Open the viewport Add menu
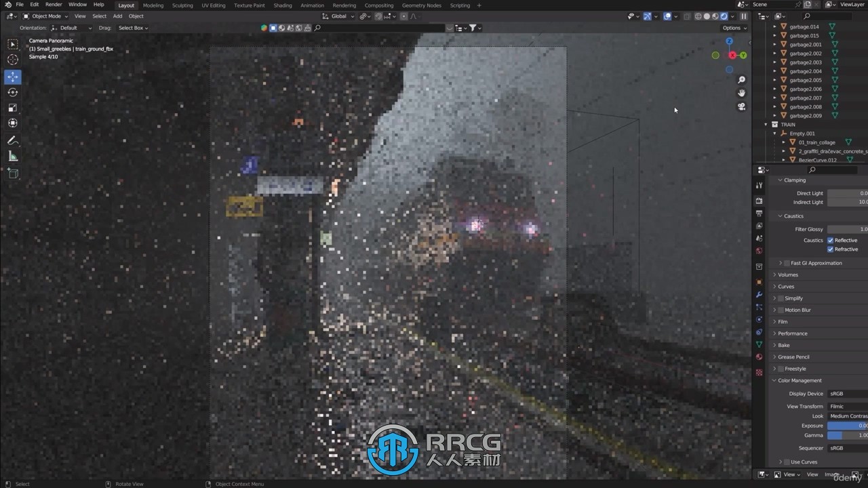Image resolution: width=868 pixels, height=488 pixels. click(x=117, y=16)
